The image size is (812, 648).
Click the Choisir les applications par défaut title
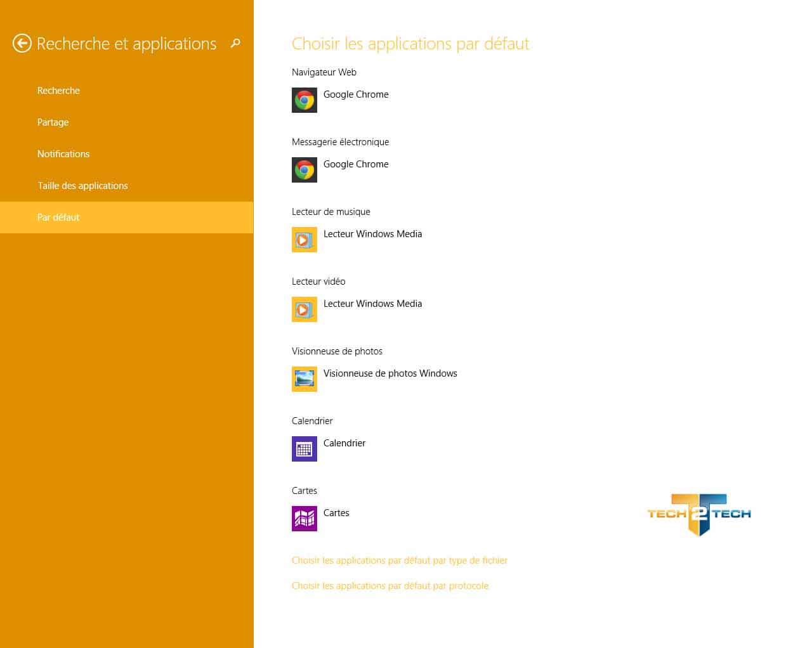(410, 44)
